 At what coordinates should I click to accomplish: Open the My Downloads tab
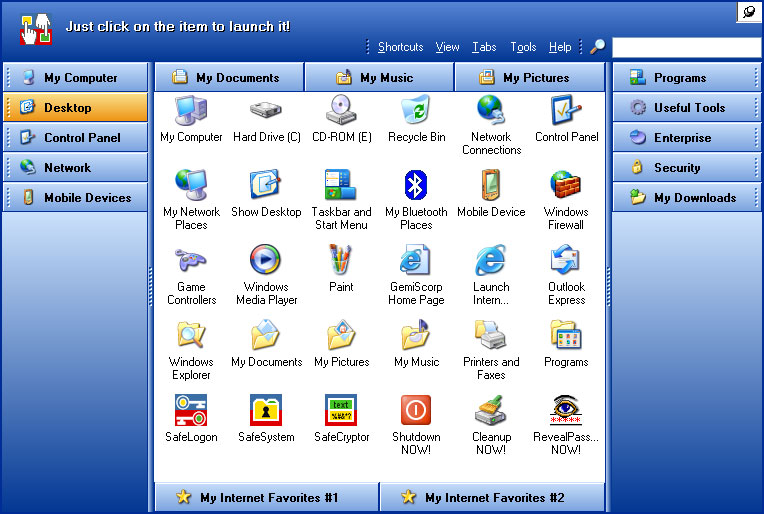pyautogui.click(x=687, y=197)
